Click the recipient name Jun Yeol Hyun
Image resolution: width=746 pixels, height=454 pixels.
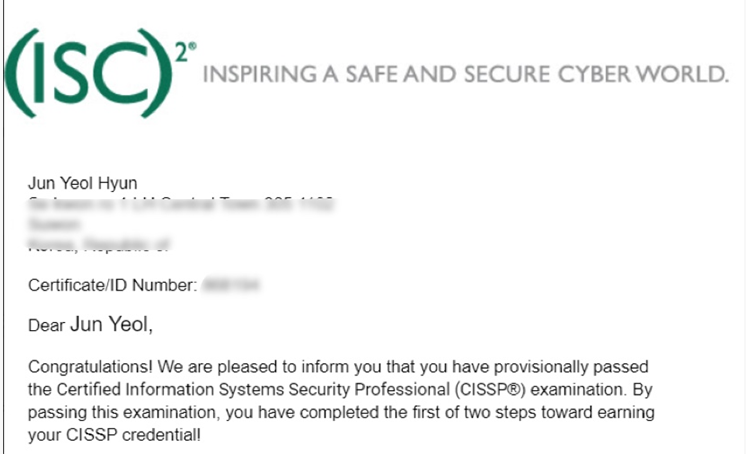(83, 183)
